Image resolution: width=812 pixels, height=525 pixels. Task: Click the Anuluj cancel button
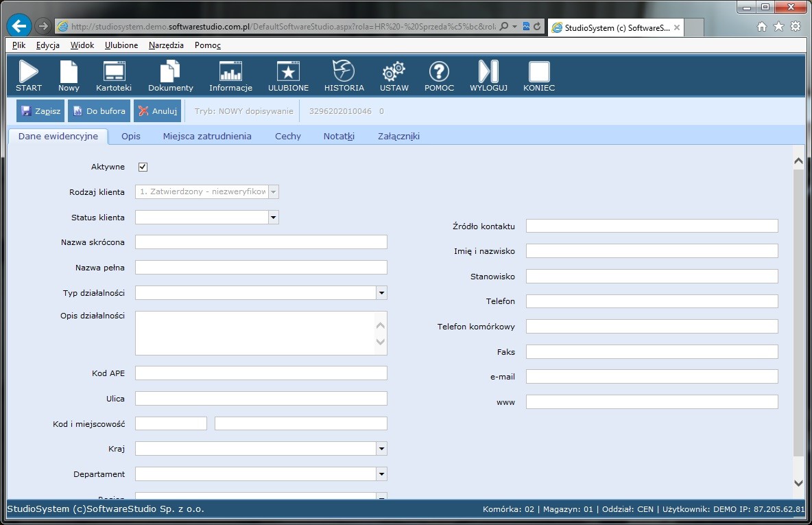158,111
